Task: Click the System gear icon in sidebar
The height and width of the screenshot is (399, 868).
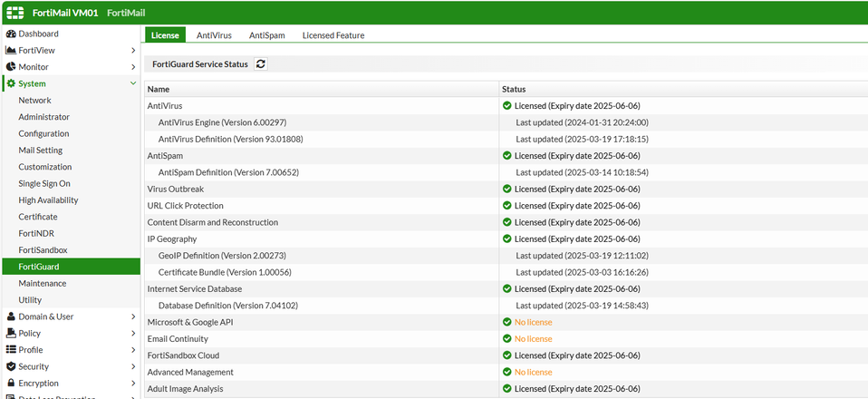Action: [x=11, y=83]
